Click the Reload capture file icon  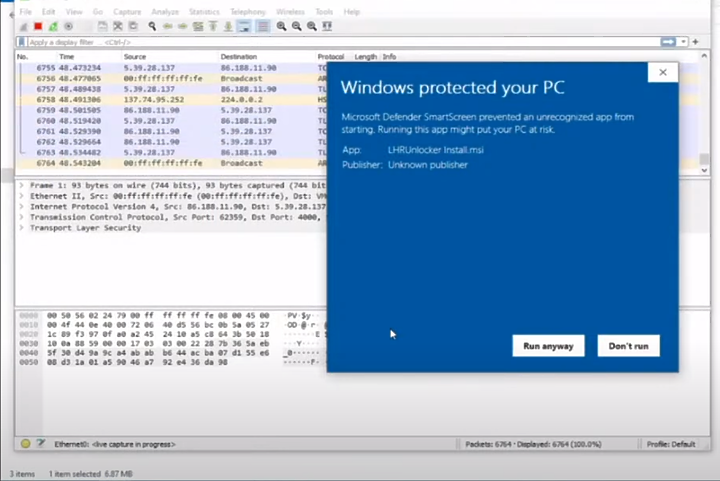[x=133, y=26]
